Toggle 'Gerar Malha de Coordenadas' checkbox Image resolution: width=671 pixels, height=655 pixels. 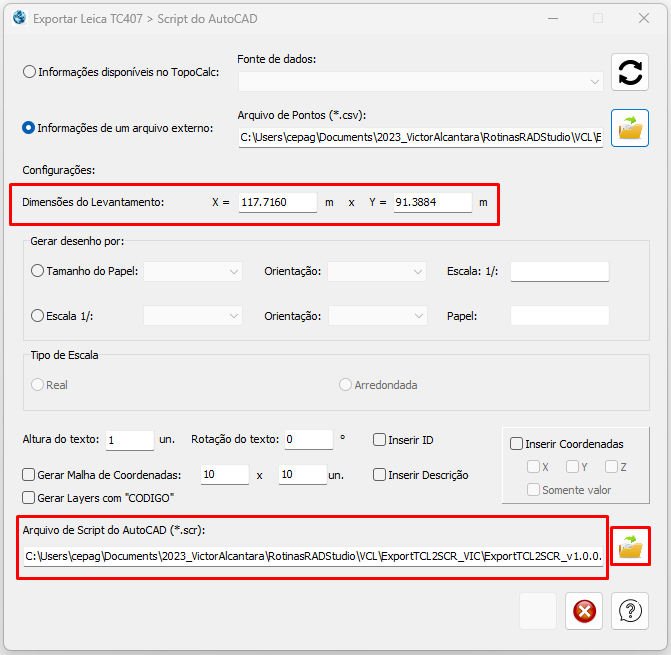(x=29, y=475)
